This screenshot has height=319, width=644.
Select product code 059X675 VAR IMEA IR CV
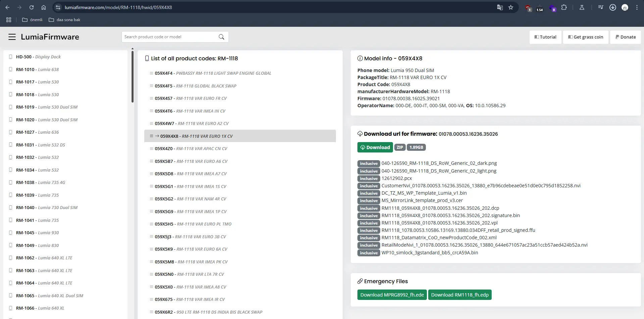(x=190, y=300)
